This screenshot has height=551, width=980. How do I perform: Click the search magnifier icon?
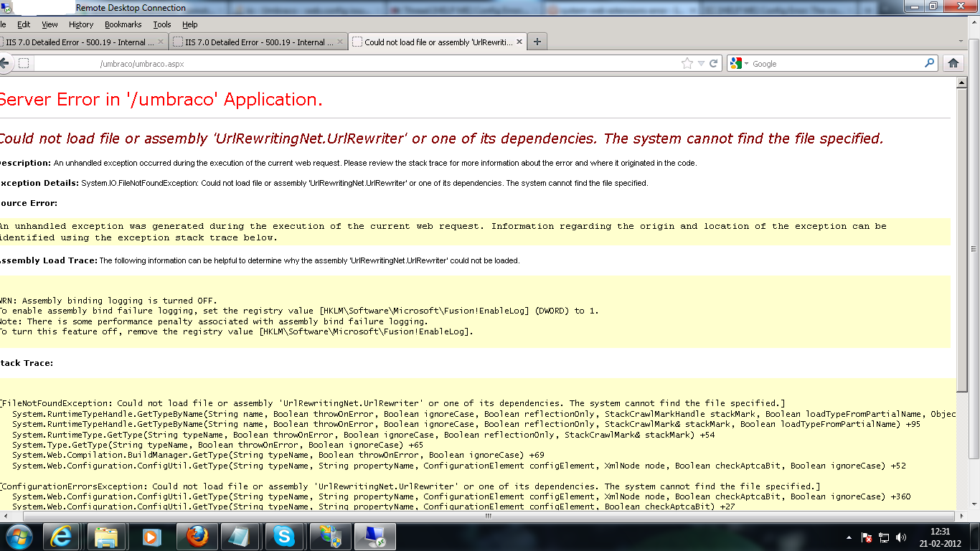tap(930, 63)
